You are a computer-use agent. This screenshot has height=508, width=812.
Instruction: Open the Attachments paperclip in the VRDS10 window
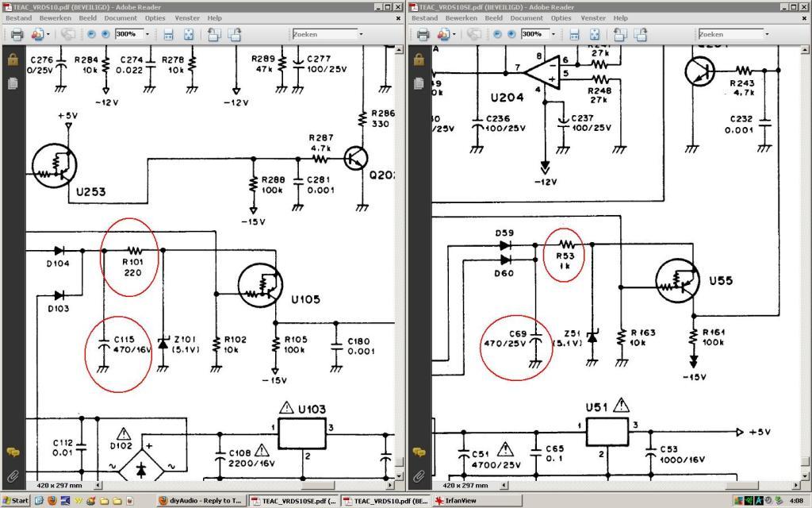click(13, 475)
